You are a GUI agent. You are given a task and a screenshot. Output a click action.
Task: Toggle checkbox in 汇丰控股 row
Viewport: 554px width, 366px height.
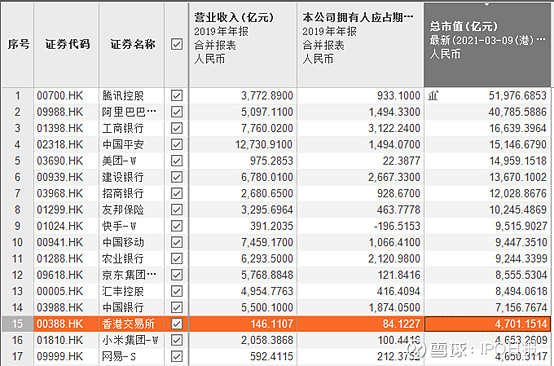(x=177, y=291)
